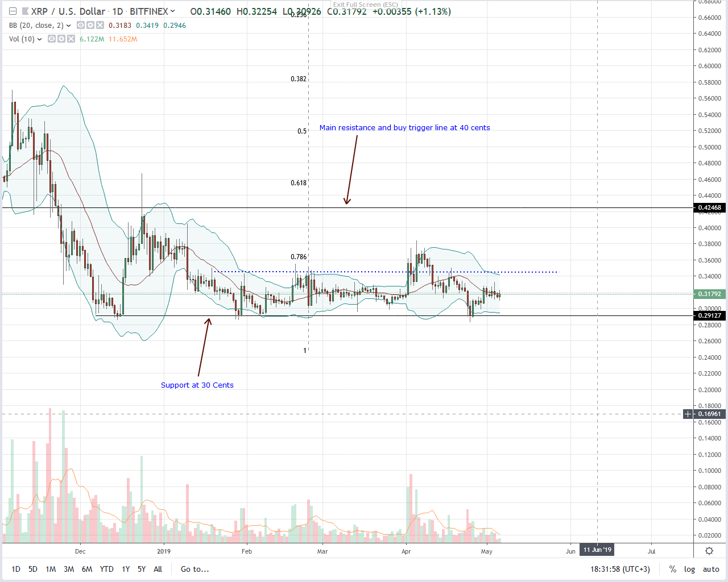The height and width of the screenshot is (582, 728).
Task: Click the Apr label on time axis
Action: 406,551
